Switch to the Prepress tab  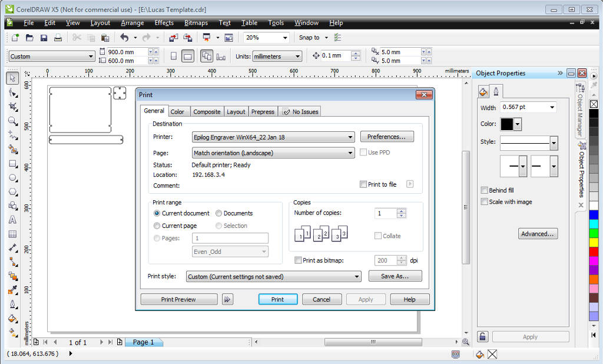coord(263,111)
